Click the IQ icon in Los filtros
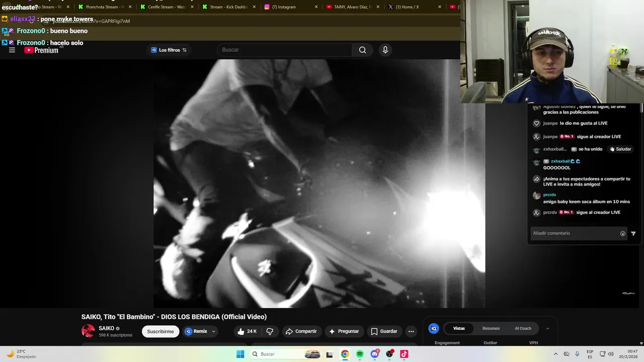 154,50
